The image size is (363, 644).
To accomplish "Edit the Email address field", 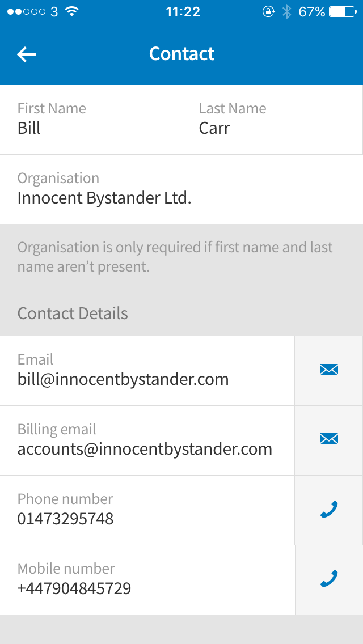I will [x=147, y=371].
